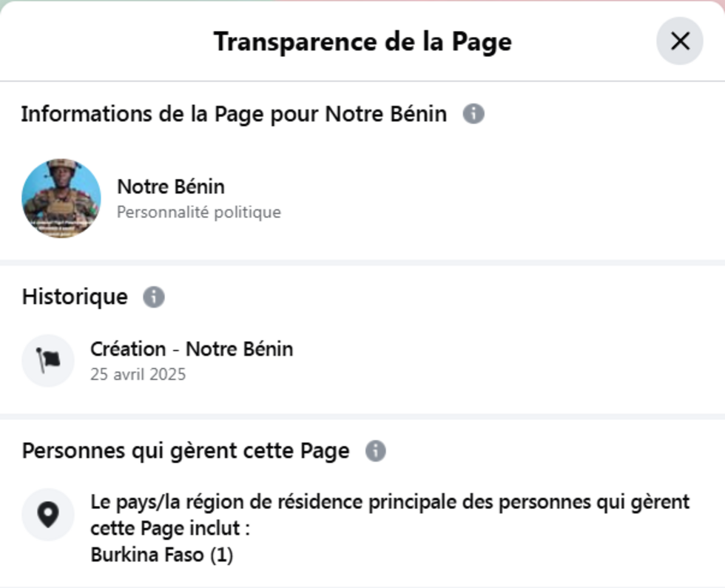Click the info icon next to Personnes qui gèrent cette Page

click(375, 450)
